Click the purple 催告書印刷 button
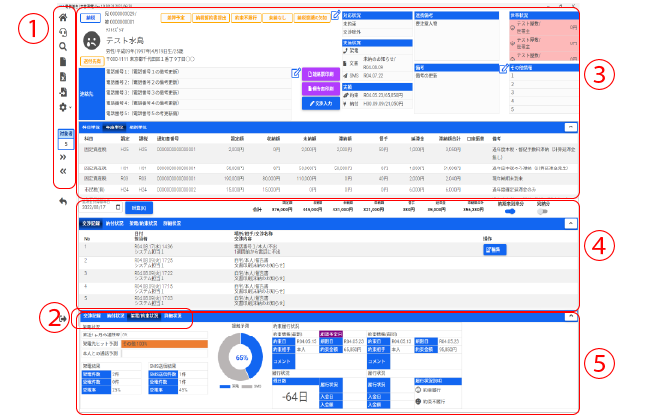This screenshot has height=420, width=645. click(x=319, y=88)
